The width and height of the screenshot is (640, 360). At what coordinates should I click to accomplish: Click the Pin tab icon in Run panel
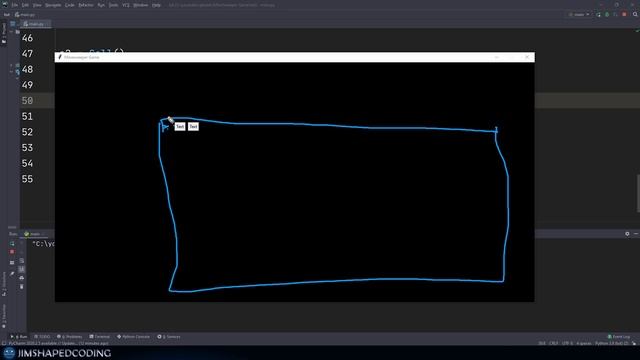pyautogui.click(x=12, y=273)
